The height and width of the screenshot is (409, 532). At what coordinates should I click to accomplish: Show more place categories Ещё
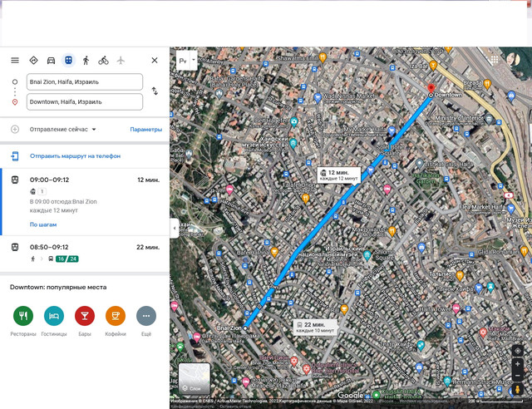tap(146, 316)
